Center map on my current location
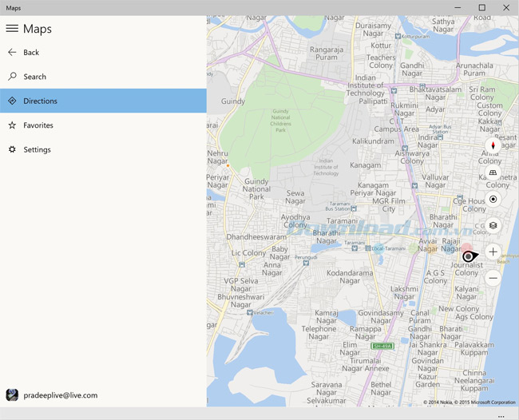 pos(493,199)
